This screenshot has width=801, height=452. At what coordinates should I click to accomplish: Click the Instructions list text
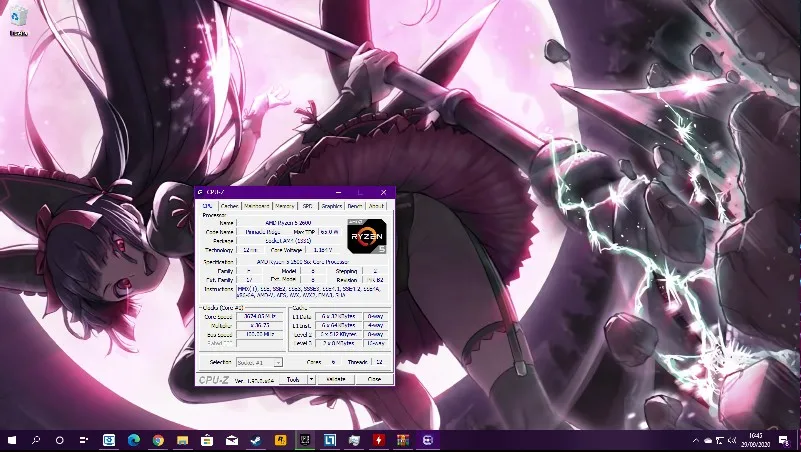(312, 292)
